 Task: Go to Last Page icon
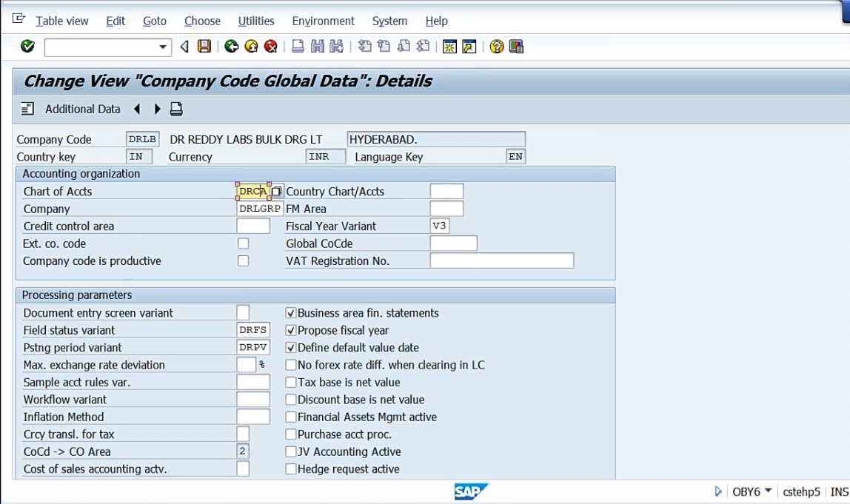coord(423,47)
